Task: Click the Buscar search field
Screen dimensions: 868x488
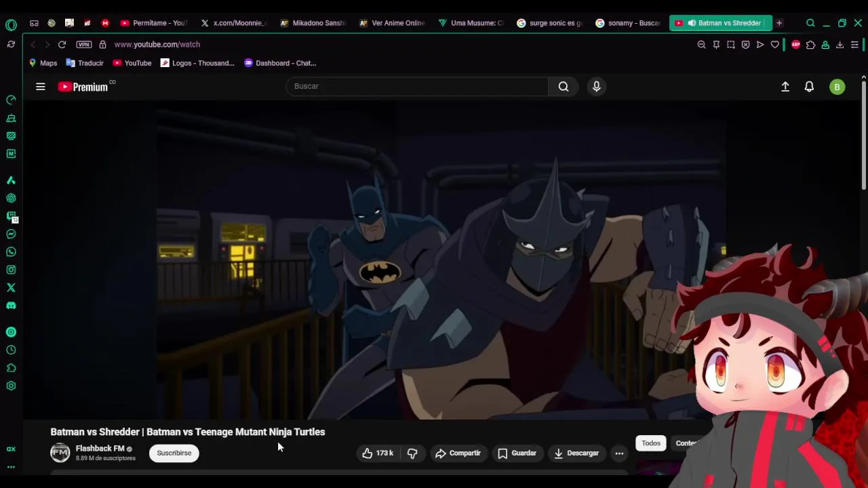Action: click(x=417, y=86)
